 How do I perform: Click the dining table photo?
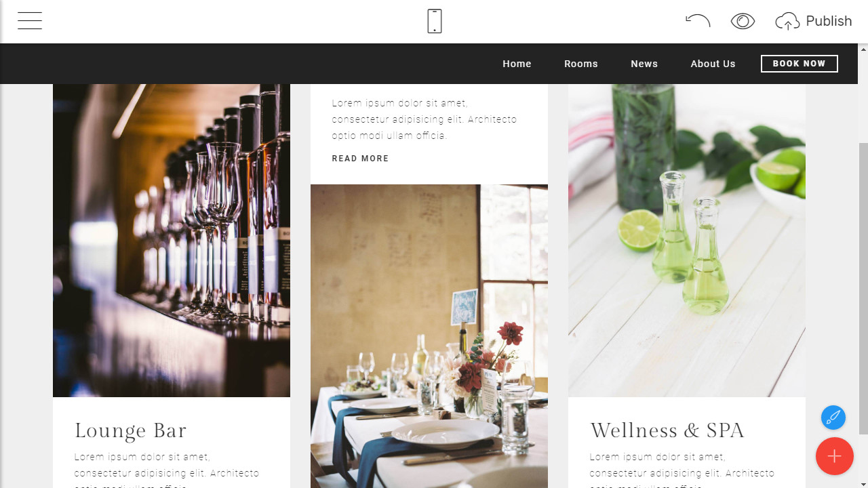tap(429, 336)
